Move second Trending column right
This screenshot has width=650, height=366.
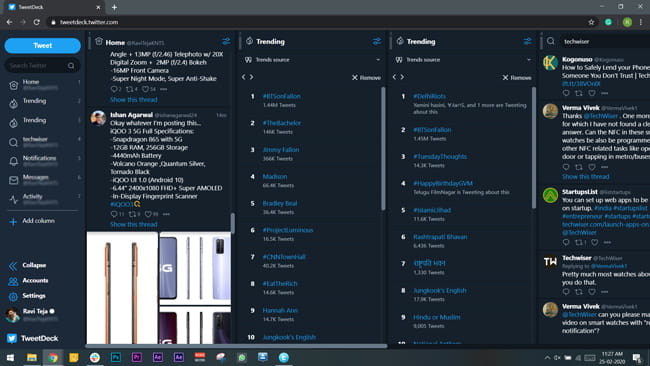click(x=402, y=77)
